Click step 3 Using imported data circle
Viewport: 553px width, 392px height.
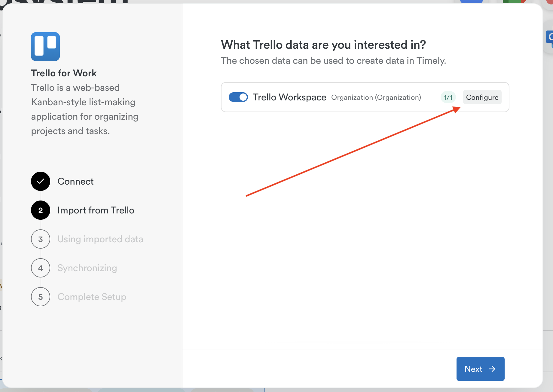(x=40, y=239)
